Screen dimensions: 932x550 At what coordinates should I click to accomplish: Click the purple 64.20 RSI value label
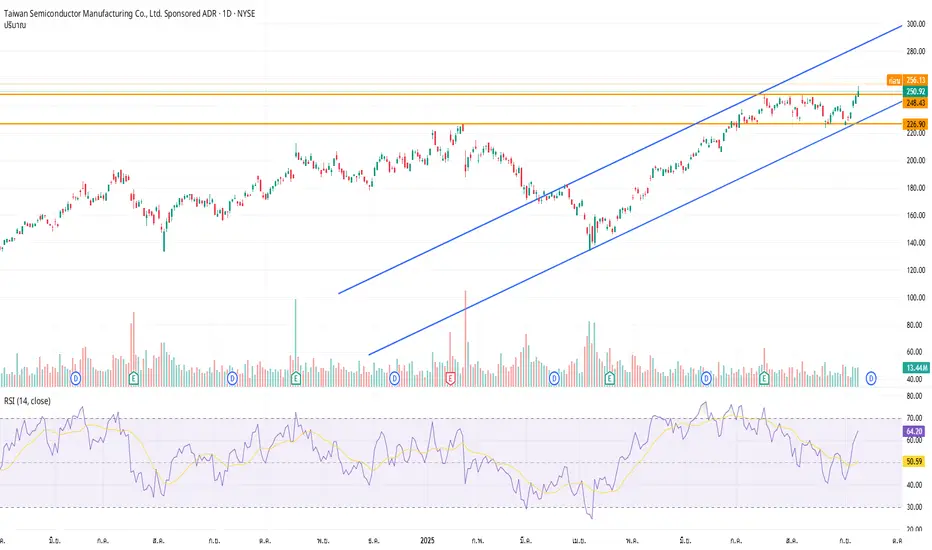pos(914,432)
